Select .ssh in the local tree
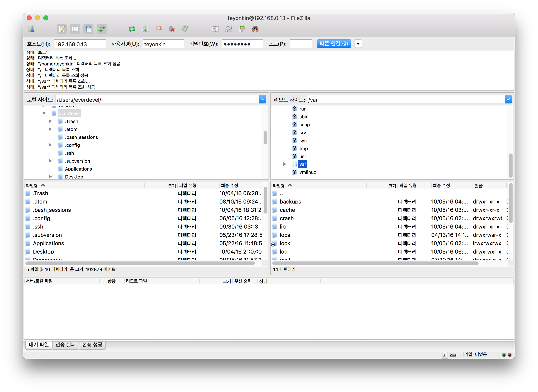The width and height of the screenshot is (538, 392). pos(69,153)
